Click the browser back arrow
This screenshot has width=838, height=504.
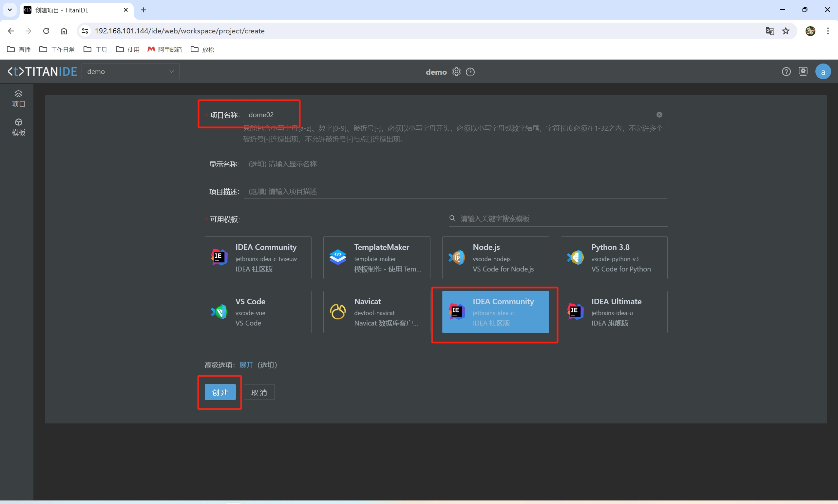11,31
